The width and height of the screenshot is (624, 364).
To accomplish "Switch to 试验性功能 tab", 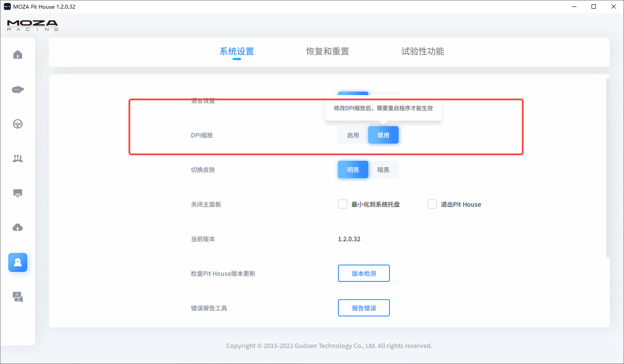I will tap(423, 51).
